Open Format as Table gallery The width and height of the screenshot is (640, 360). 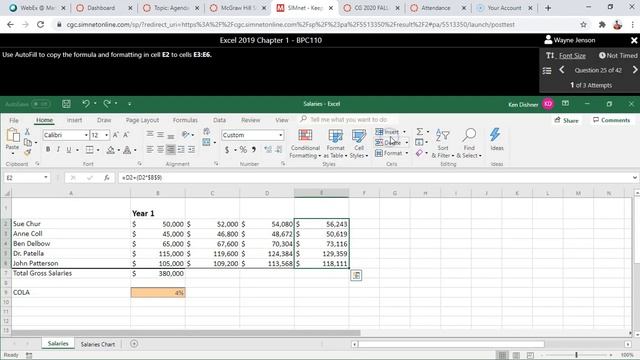(x=335, y=143)
